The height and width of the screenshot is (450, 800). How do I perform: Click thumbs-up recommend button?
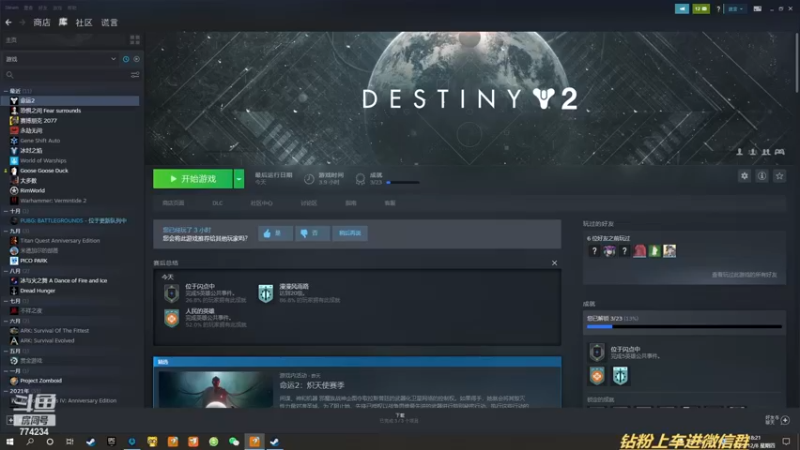pos(275,233)
